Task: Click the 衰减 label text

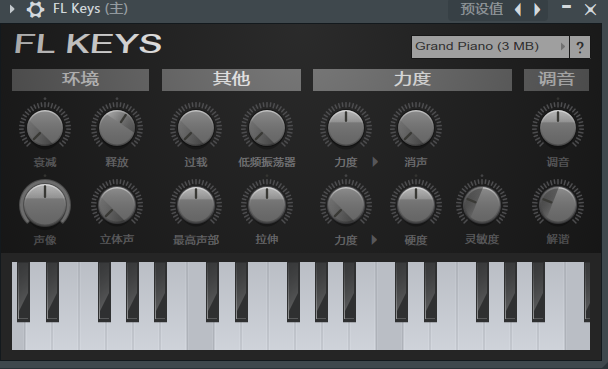Action: pos(45,162)
